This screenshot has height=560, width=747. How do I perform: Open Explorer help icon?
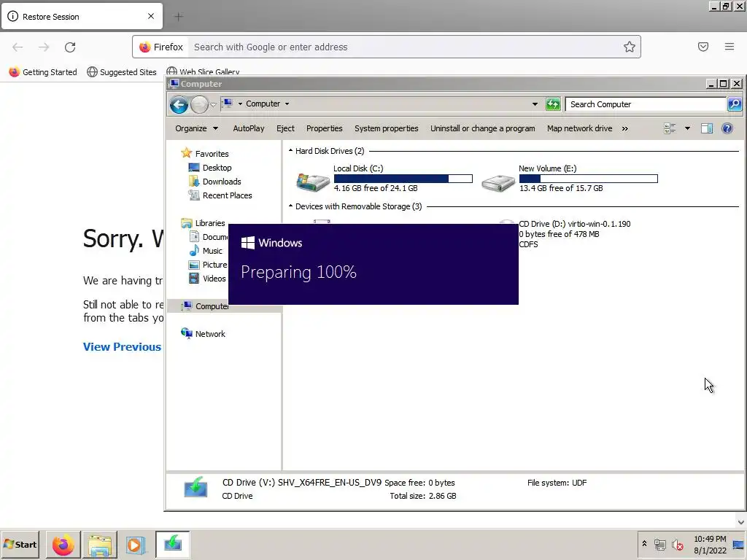pos(727,128)
